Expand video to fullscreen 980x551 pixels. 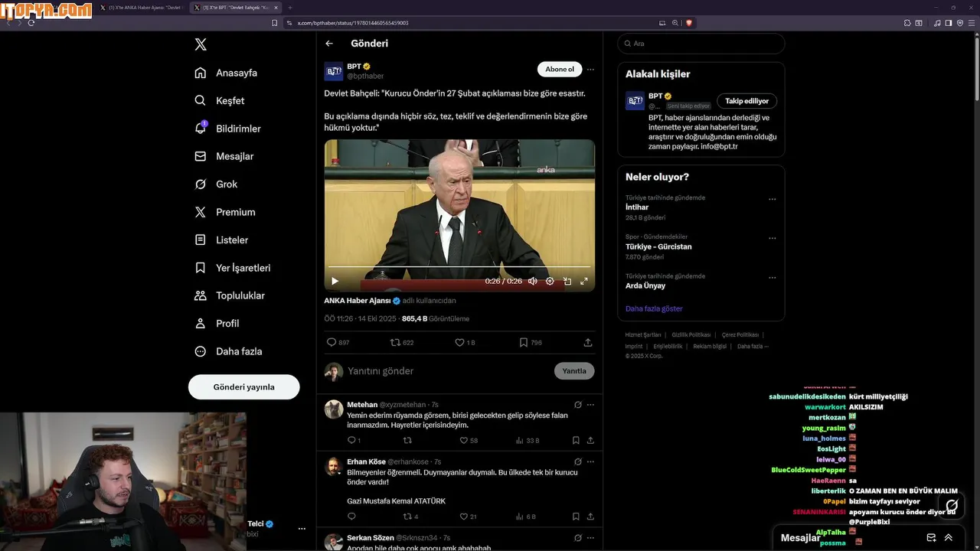coord(584,281)
